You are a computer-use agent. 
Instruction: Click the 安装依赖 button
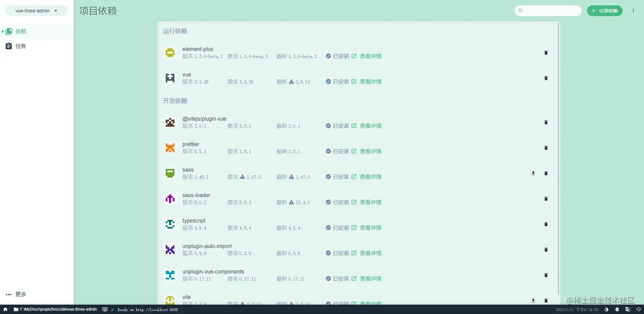pyautogui.click(x=604, y=11)
